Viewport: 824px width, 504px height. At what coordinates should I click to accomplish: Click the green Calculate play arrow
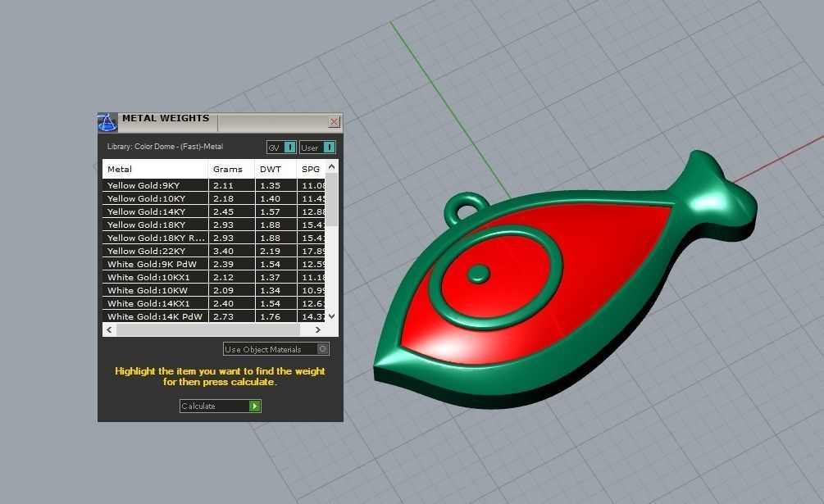pos(254,406)
